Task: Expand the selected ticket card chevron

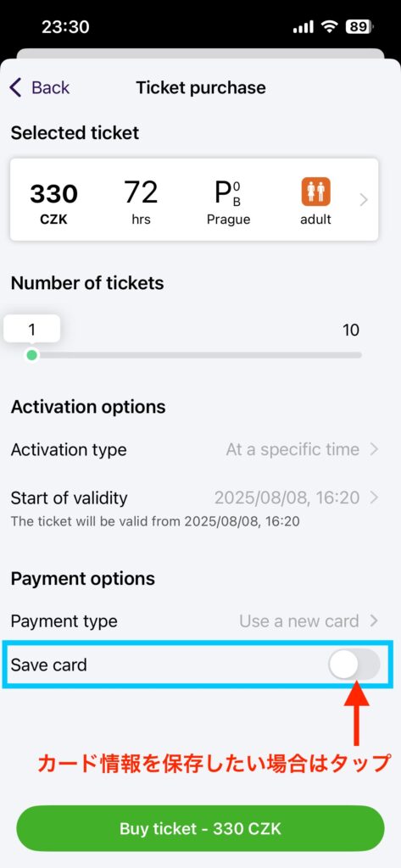Action: (364, 200)
